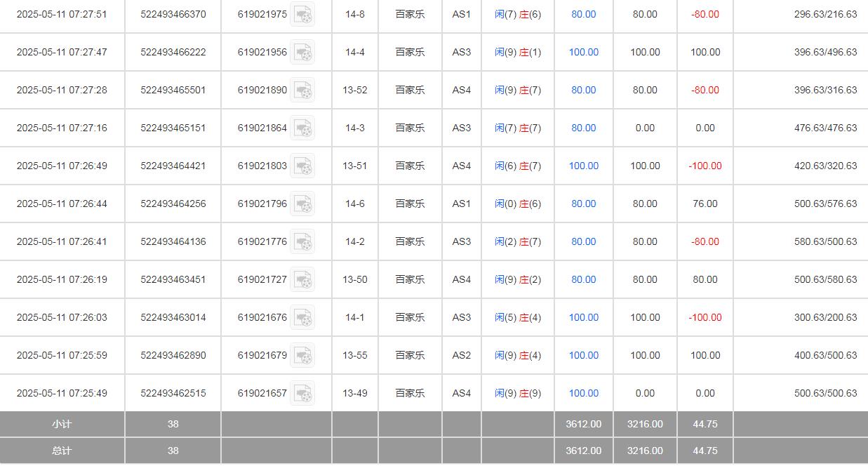This screenshot has width=868, height=466.
Task: Play the video for round 619021864
Action: click(x=303, y=128)
